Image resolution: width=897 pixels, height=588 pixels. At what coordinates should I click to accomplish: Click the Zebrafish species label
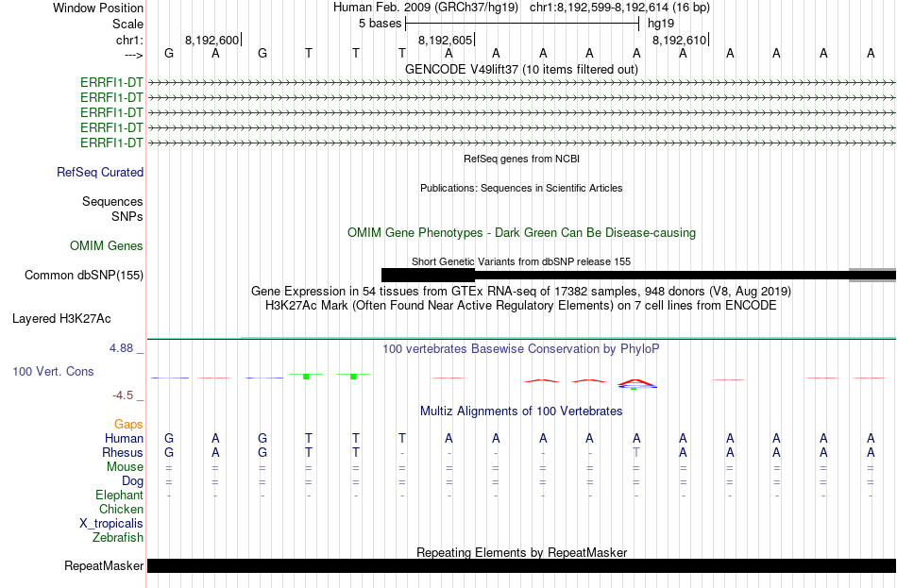pos(118,537)
